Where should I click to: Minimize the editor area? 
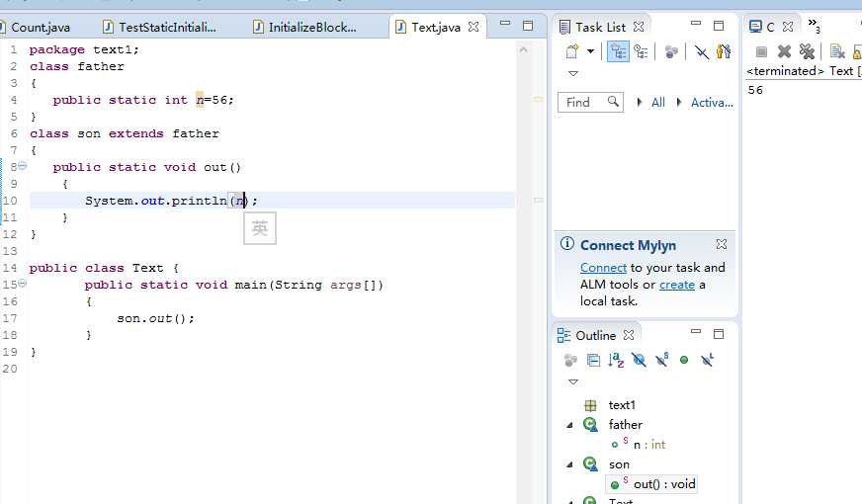pos(505,24)
